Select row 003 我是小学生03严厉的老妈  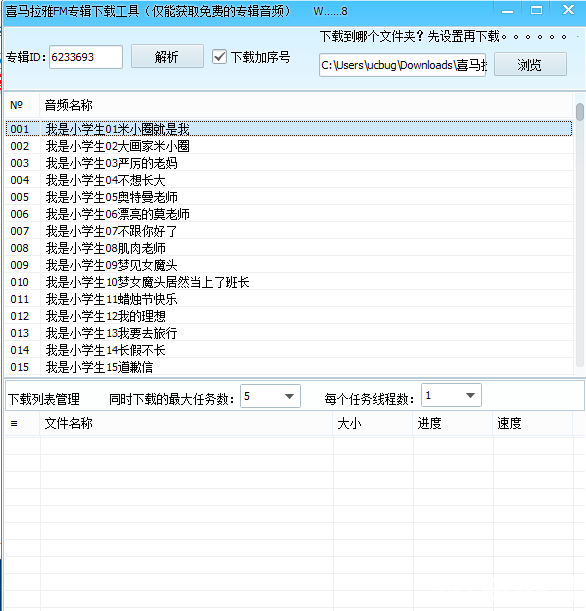[x=289, y=163]
